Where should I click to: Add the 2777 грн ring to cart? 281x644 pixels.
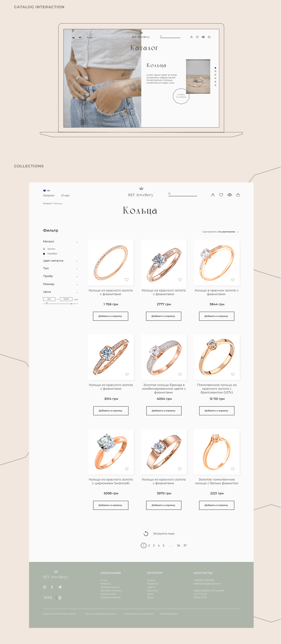[x=163, y=316]
